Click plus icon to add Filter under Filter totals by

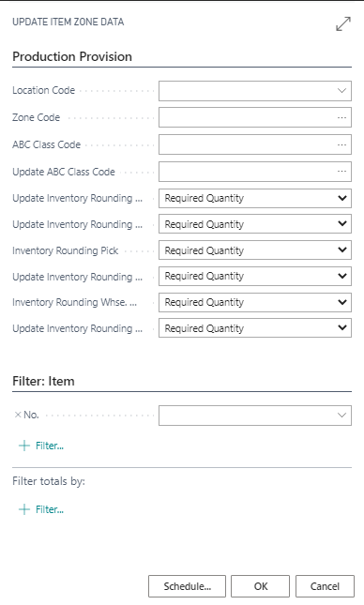(x=24, y=509)
